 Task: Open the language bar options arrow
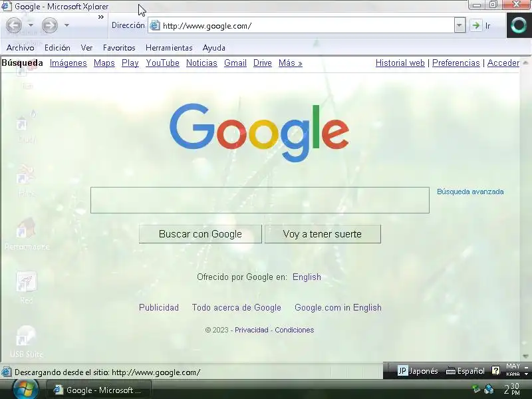pos(526,374)
